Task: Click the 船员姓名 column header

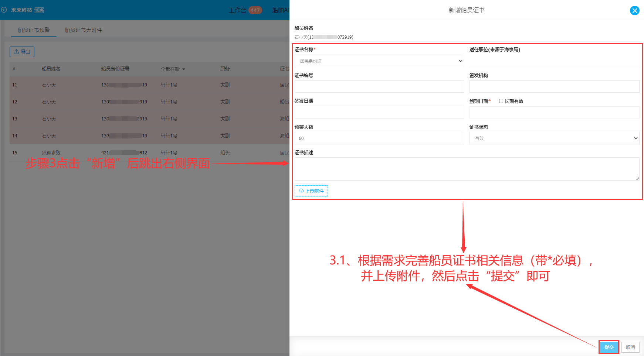Action: (51, 69)
